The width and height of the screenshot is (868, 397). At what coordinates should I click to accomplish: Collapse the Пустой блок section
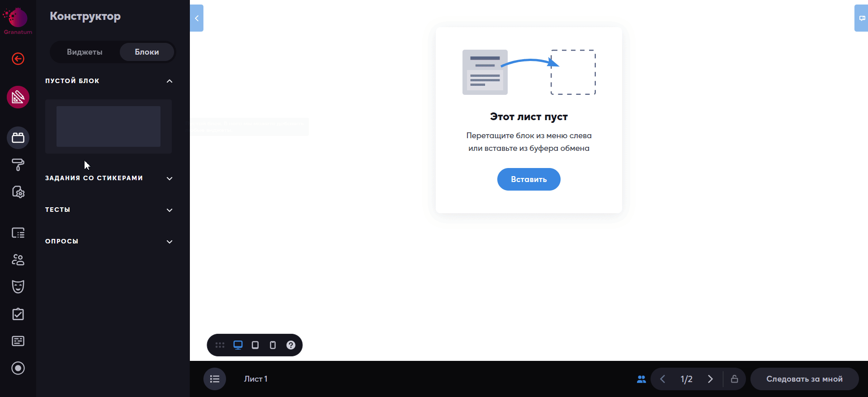[x=170, y=81]
